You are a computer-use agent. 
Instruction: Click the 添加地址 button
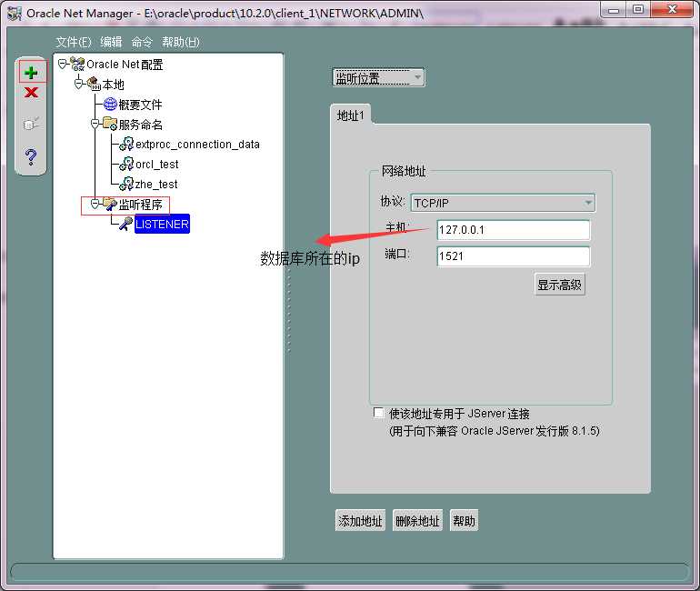tap(360, 520)
